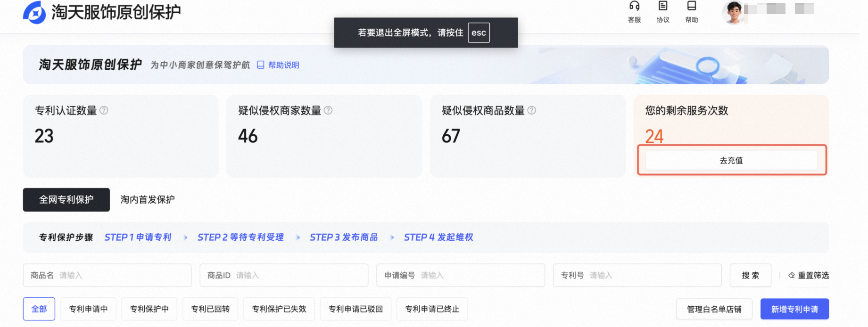The image size is (868, 327).
Task: Select STEP 4 发起维权
Action: 438,237
